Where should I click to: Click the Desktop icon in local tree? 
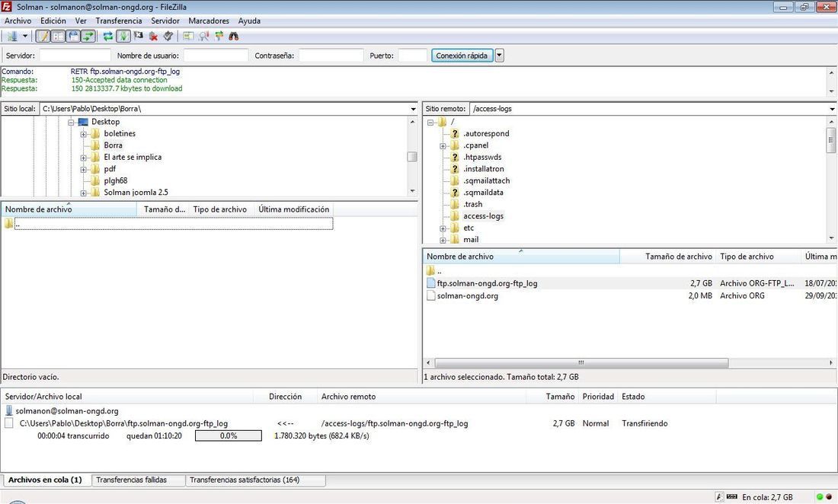click(x=83, y=122)
